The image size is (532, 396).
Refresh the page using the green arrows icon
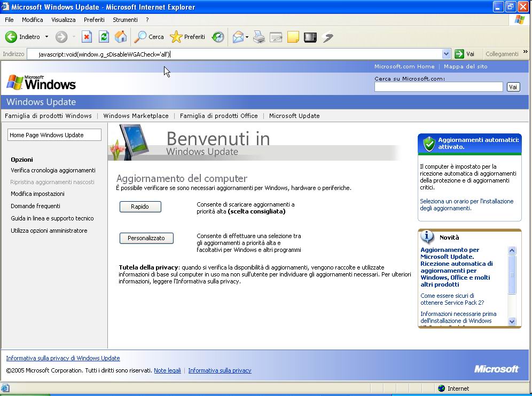click(x=104, y=37)
